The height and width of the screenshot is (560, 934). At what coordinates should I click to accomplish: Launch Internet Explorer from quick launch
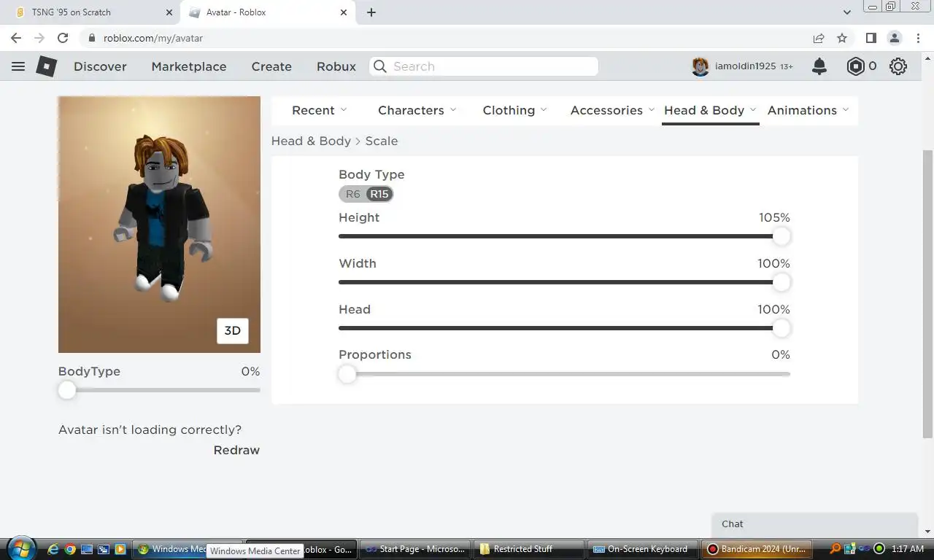[53, 549]
